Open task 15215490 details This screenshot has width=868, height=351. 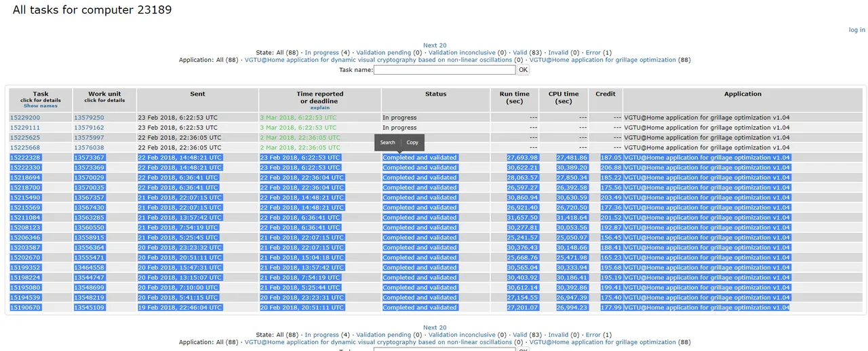25,198
